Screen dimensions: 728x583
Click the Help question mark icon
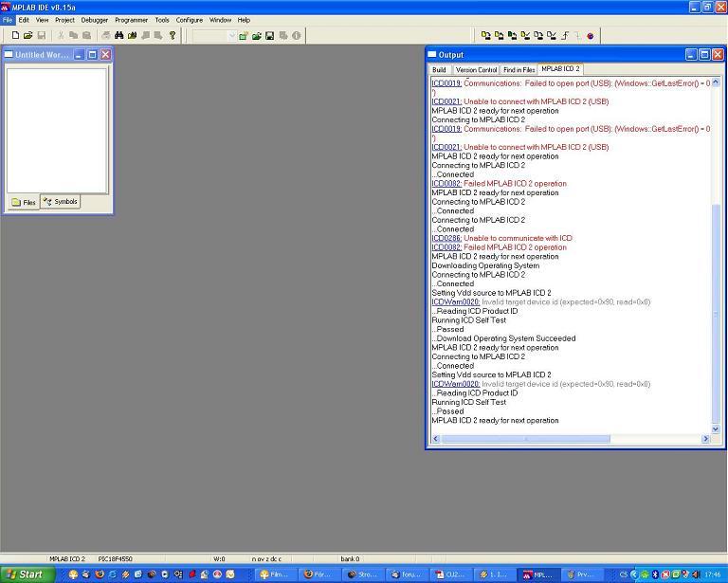[173, 35]
